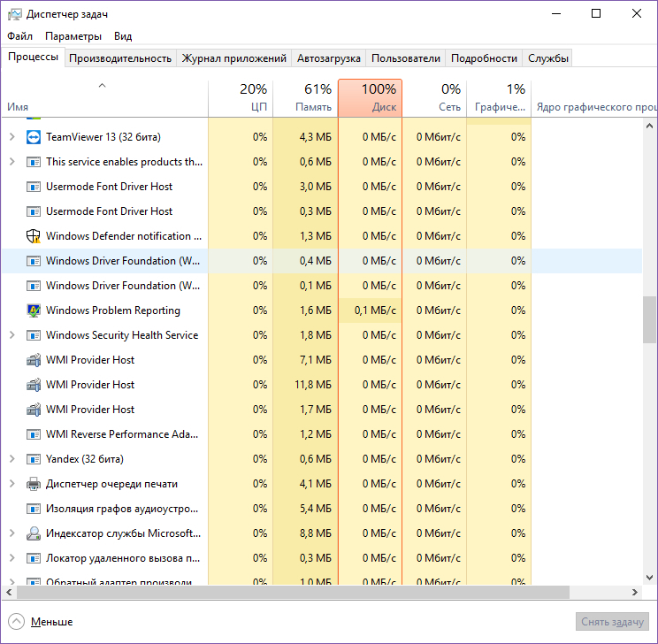Switch to the Автозагрузка tab

pyautogui.click(x=329, y=58)
